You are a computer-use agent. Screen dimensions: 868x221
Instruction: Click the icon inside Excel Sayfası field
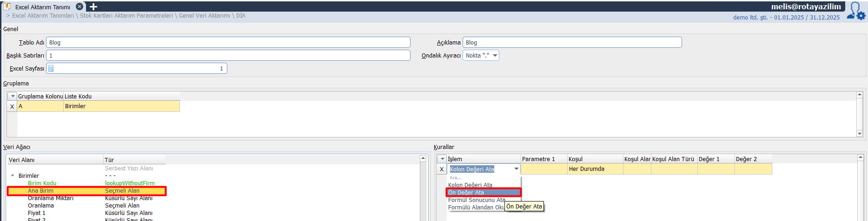51,69
